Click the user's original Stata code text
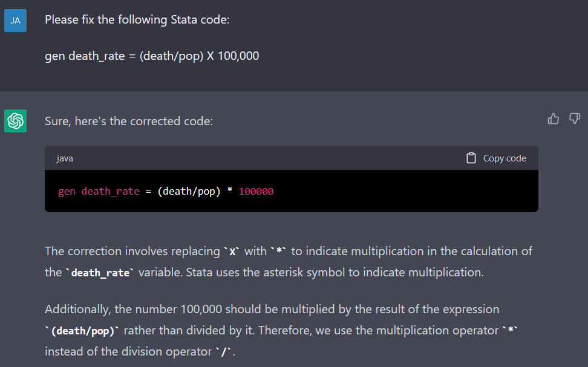Screen dimensions: 588x367 (x=152, y=56)
